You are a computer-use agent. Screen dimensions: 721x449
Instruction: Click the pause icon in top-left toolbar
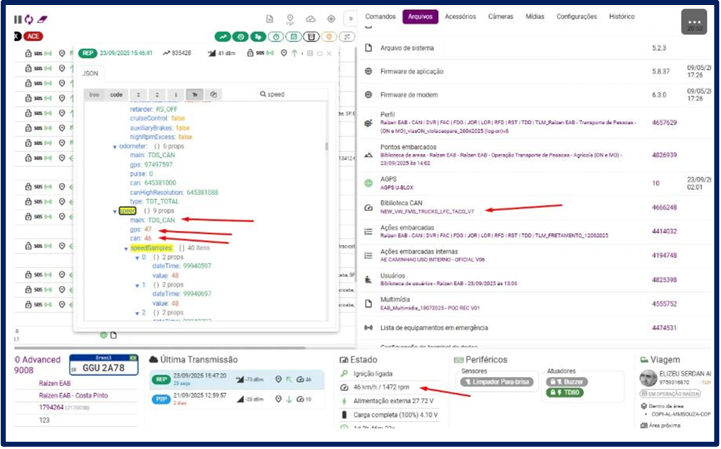pos(17,18)
